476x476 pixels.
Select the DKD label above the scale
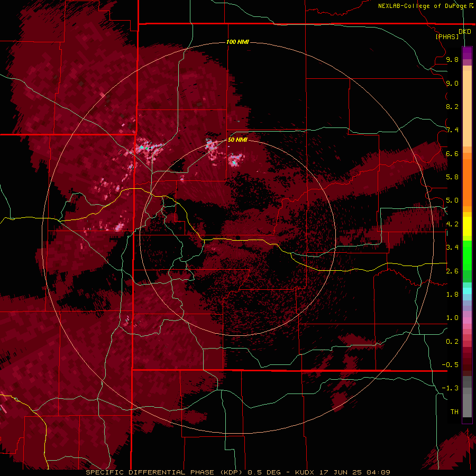[x=464, y=32]
